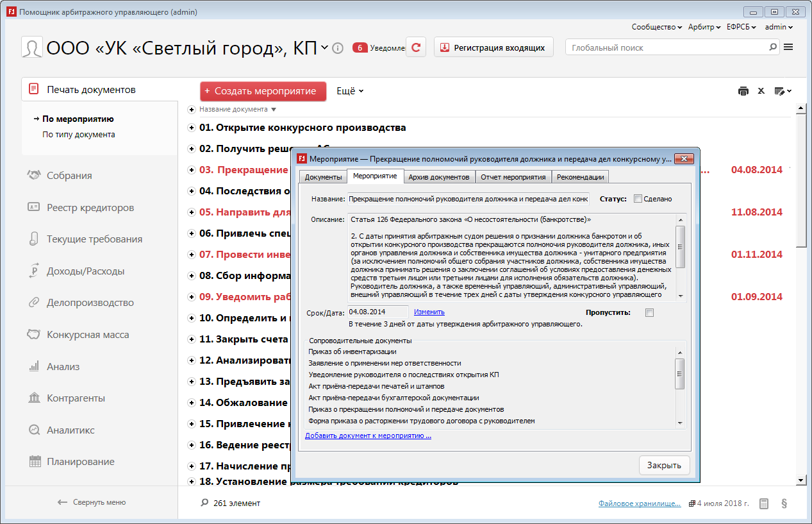The width and height of the screenshot is (812, 524).
Task: Click into the Глобальный поиск field
Action: coord(667,47)
